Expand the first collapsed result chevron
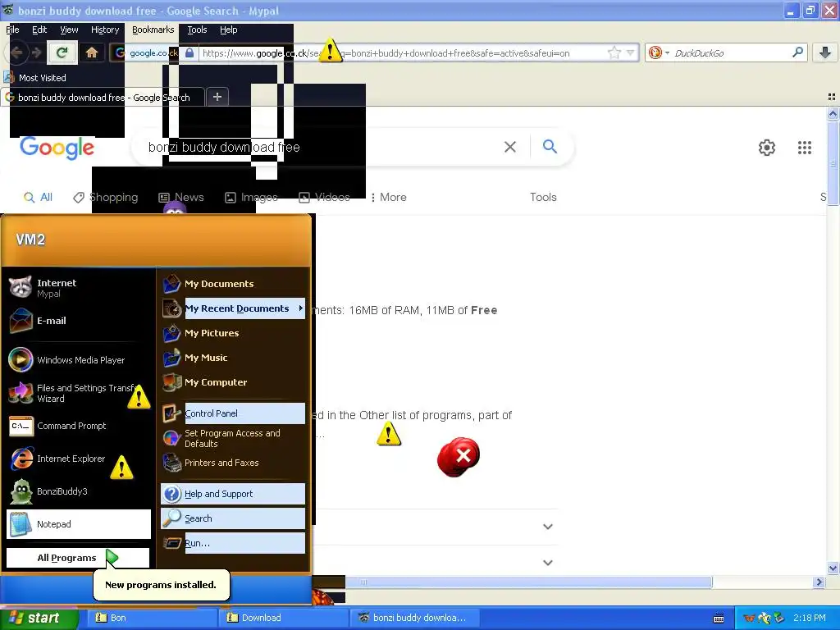Screen dimensions: 840x630 pyautogui.click(x=547, y=527)
